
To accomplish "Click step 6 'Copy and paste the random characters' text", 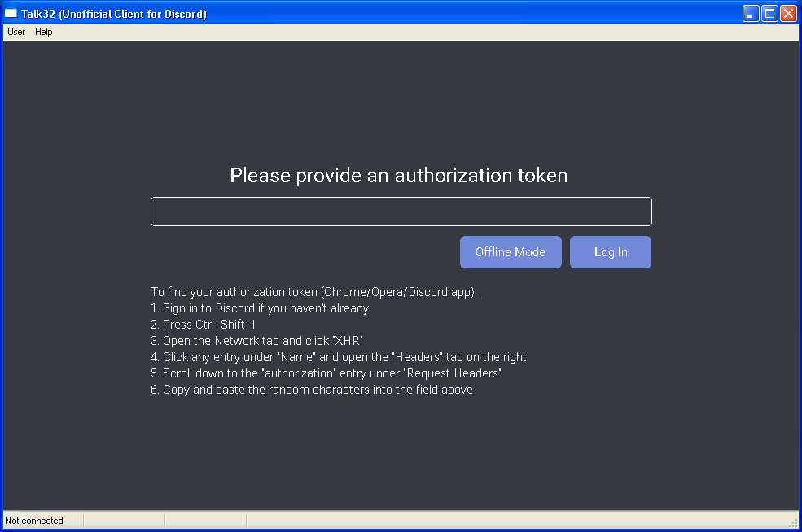I will (312, 390).
